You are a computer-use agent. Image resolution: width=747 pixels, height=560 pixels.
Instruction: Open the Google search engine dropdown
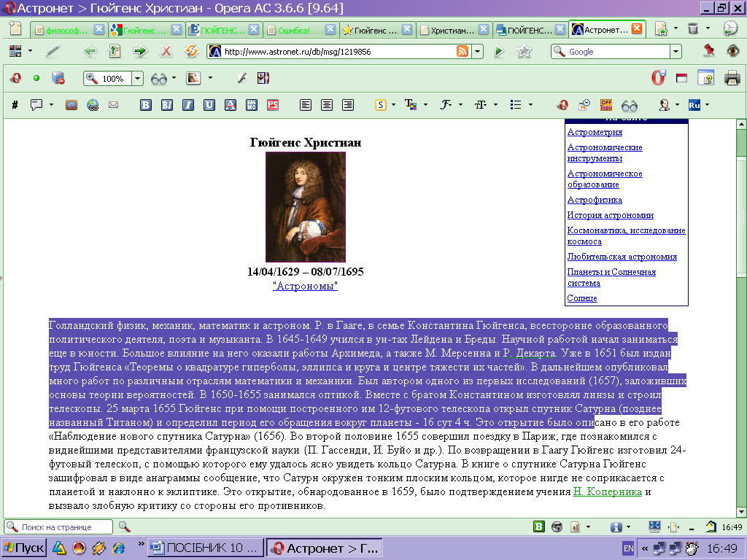676,51
